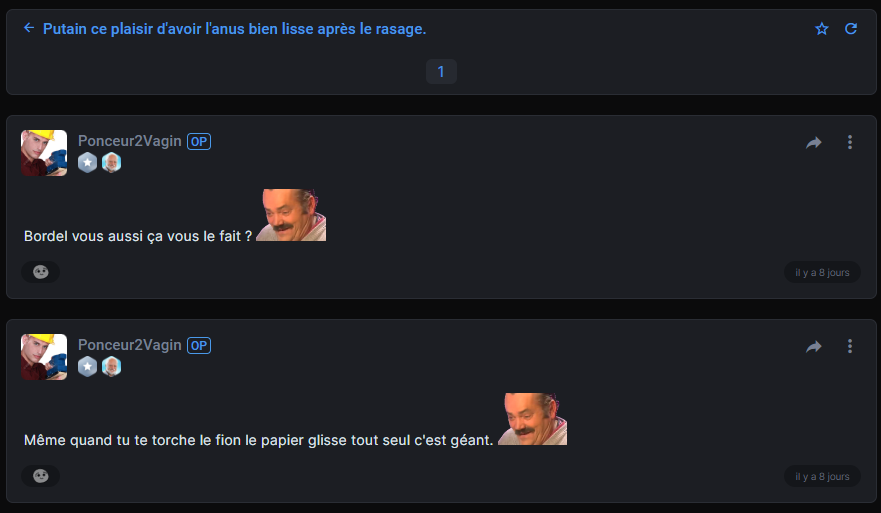This screenshot has height=513, width=881.
Task: Select page 1 in the pagination
Action: tap(441, 71)
